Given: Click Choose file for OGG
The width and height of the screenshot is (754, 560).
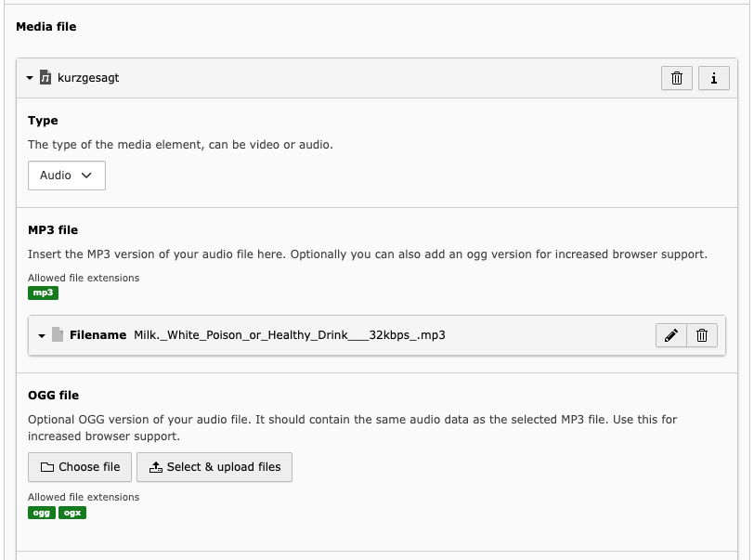Looking at the screenshot, I should (x=80, y=466).
